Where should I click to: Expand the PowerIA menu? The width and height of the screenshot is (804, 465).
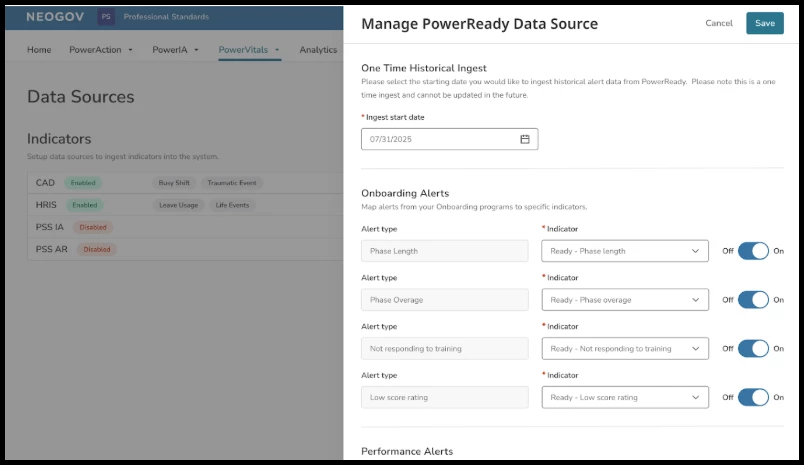pos(175,50)
